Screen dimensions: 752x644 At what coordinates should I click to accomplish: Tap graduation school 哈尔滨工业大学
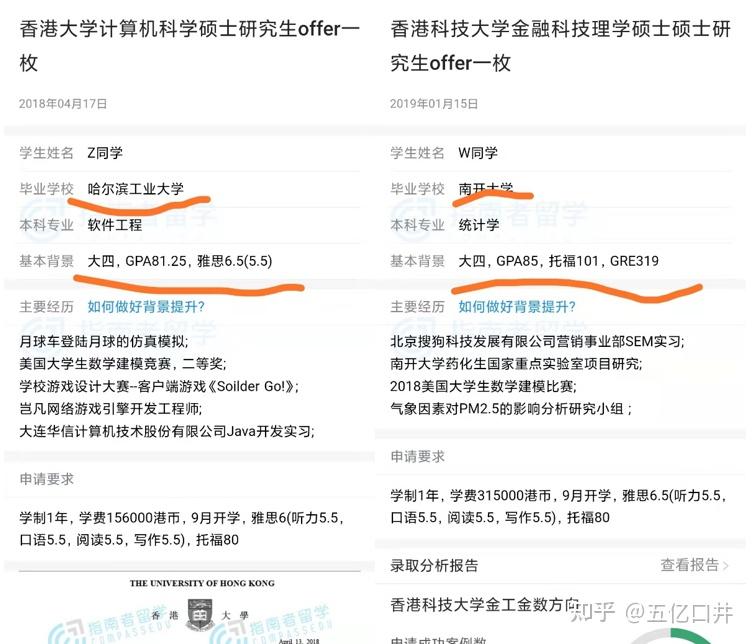tap(135, 188)
